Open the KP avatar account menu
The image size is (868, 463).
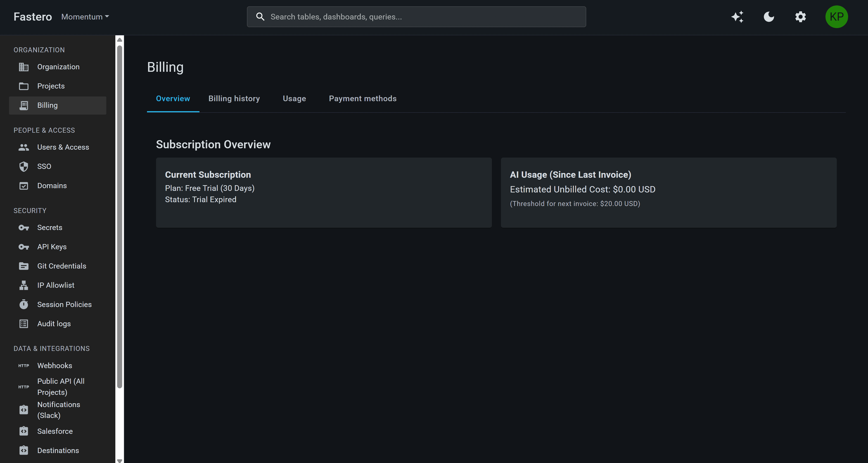[837, 17]
